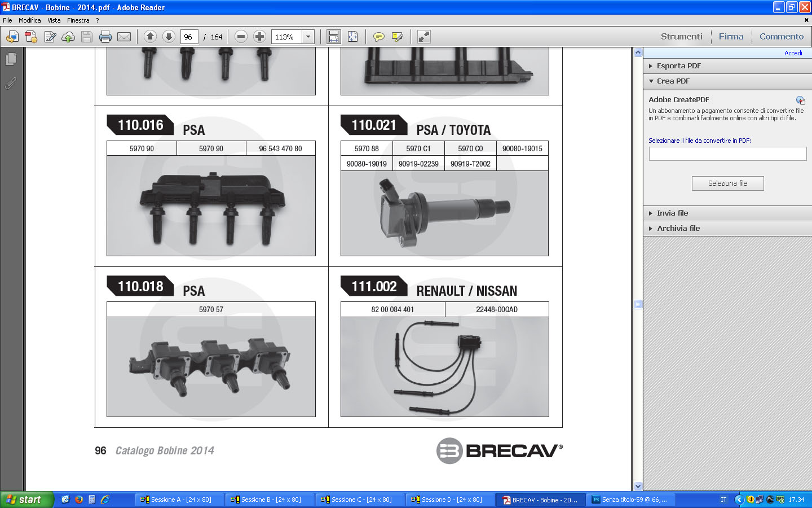Click the page number field showing 96

point(189,37)
